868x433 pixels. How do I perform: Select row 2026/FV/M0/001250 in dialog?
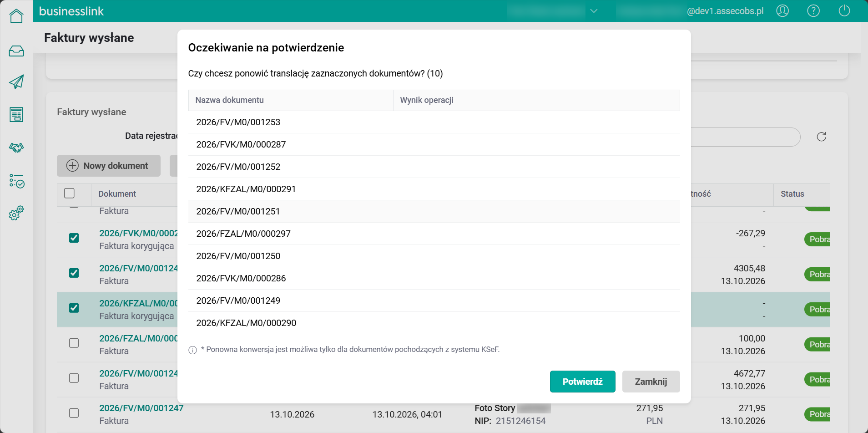click(434, 256)
